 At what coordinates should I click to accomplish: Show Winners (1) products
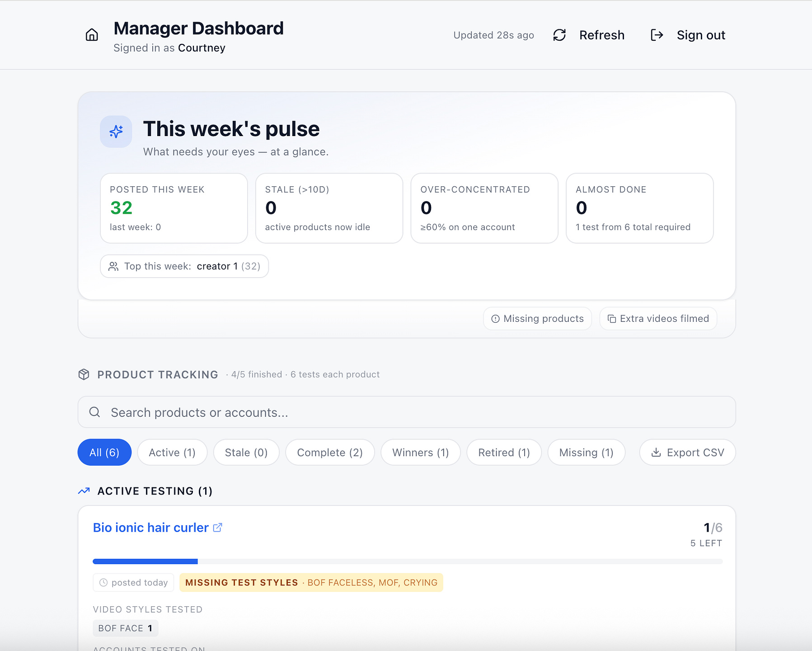(x=421, y=453)
